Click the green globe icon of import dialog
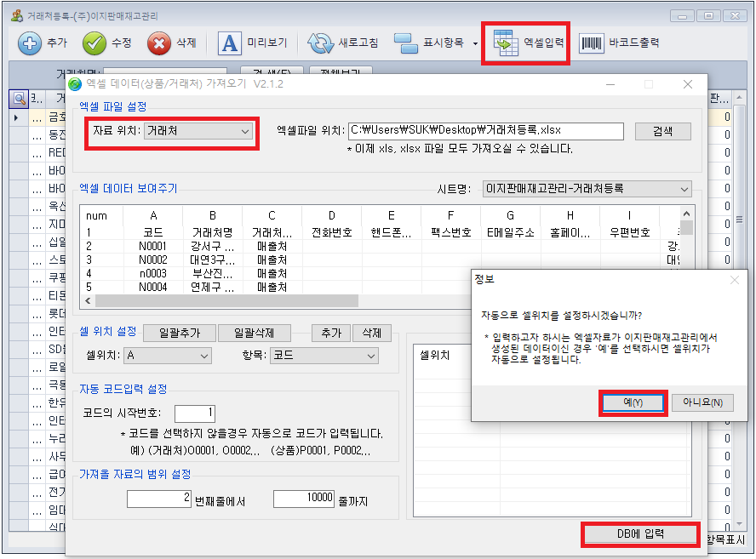Image resolution: width=756 pixels, height=559 pixels. pos(75,84)
